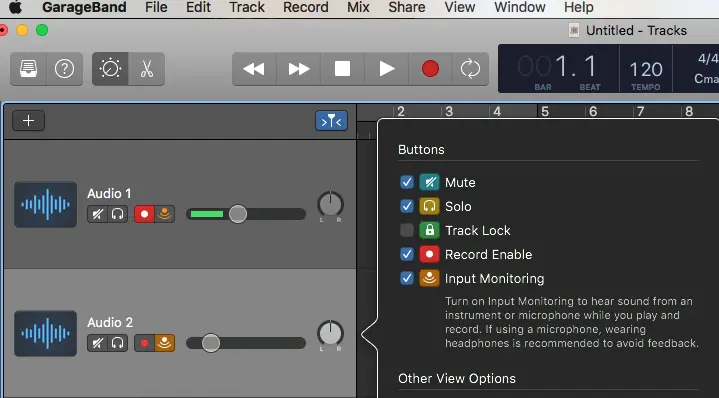The image size is (719, 398).
Task: Open the Editors scissors button
Action: pyautogui.click(x=146, y=69)
